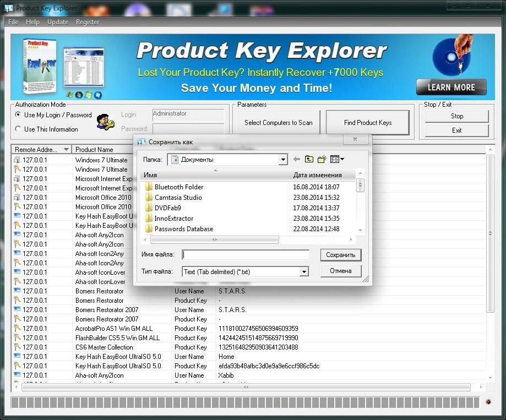
Task: Open the Bluetooth Folder folder icon
Action: [x=149, y=187]
